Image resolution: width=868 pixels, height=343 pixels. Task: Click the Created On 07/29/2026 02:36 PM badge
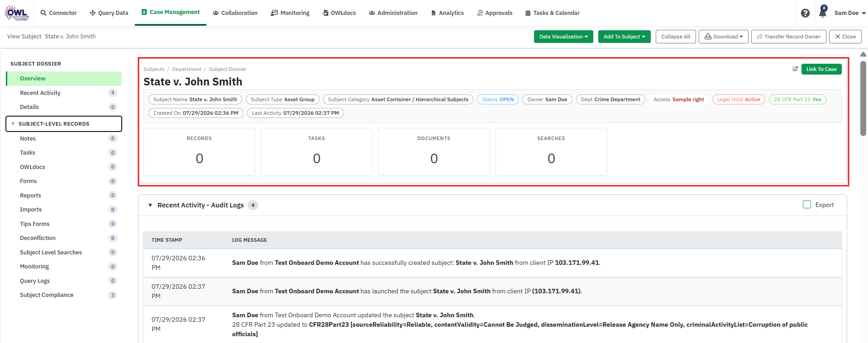[x=196, y=113]
